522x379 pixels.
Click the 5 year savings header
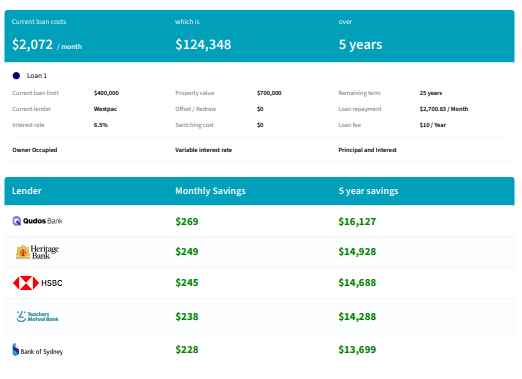[368, 191]
